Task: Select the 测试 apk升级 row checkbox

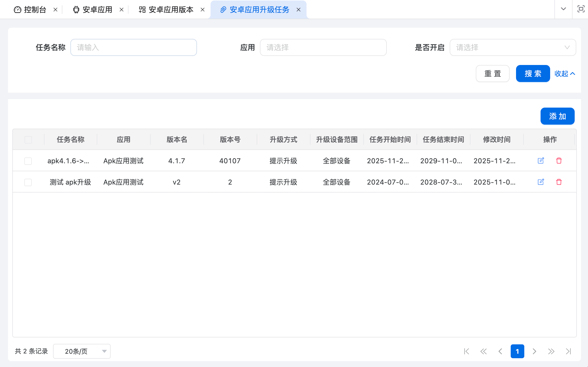Action: [x=28, y=182]
